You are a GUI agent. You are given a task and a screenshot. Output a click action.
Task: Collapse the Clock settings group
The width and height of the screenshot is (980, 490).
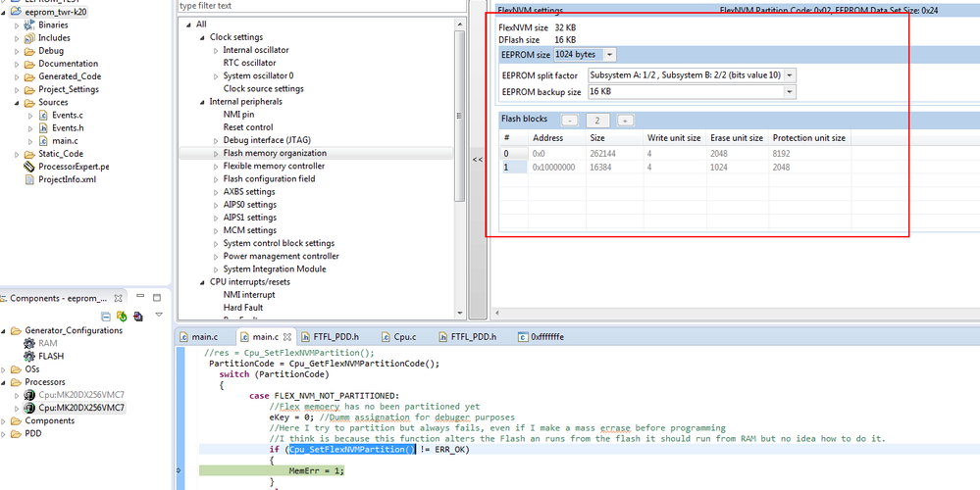pos(202,37)
